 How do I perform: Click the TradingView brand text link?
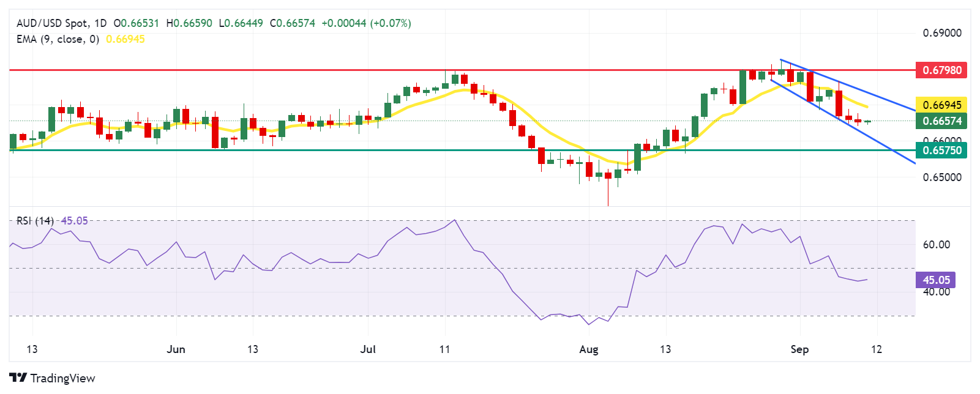coord(62,378)
